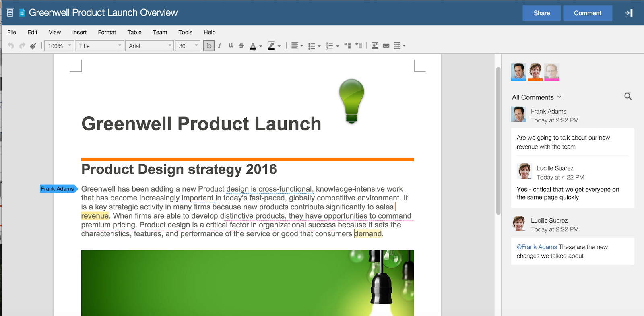Open the Table menu

[x=134, y=32]
